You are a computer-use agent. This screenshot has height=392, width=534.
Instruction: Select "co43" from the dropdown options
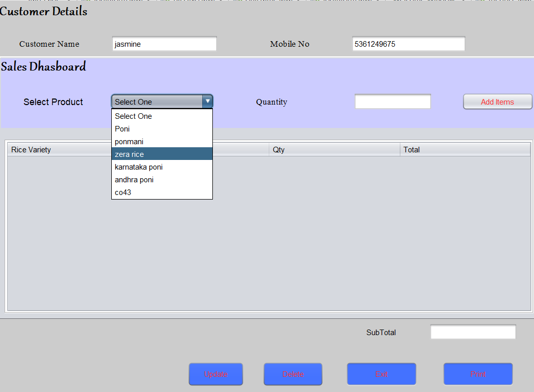pyautogui.click(x=122, y=192)
